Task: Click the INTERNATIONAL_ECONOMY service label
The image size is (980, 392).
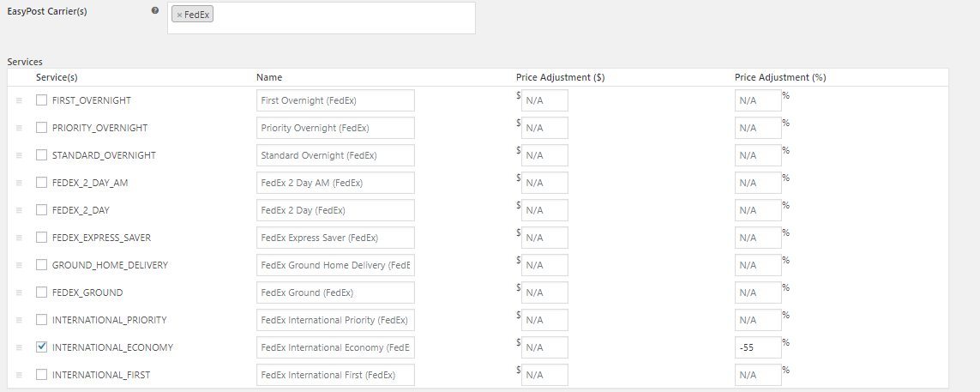Action: (x=112, y=347)
